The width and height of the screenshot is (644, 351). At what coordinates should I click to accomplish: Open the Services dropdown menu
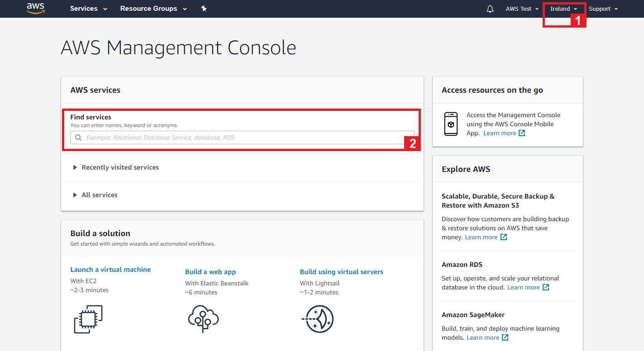[x=89, y=9]
